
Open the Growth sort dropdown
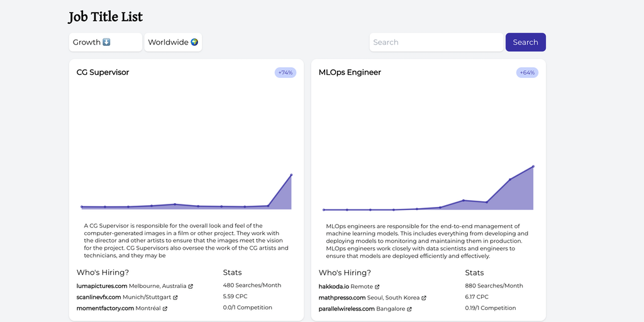pos(105,42)
